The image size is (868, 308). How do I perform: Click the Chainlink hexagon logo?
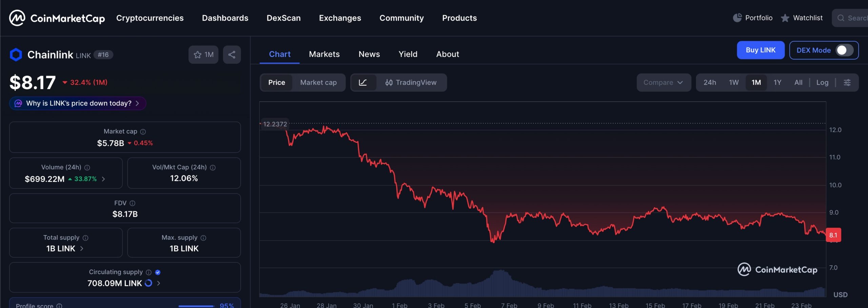(16, 55)
